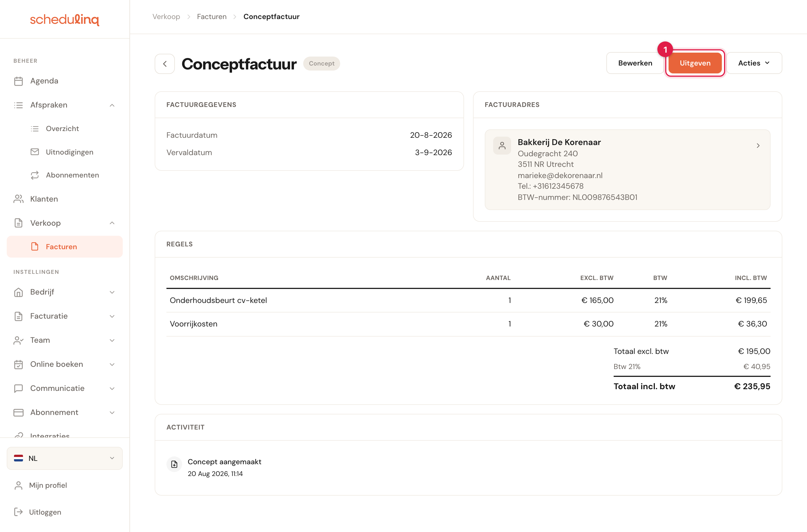Click the customer avatar icon for Bakkerij De Korenaar
The height and width of the screenshot is (532, 807).
pos(502,146)
